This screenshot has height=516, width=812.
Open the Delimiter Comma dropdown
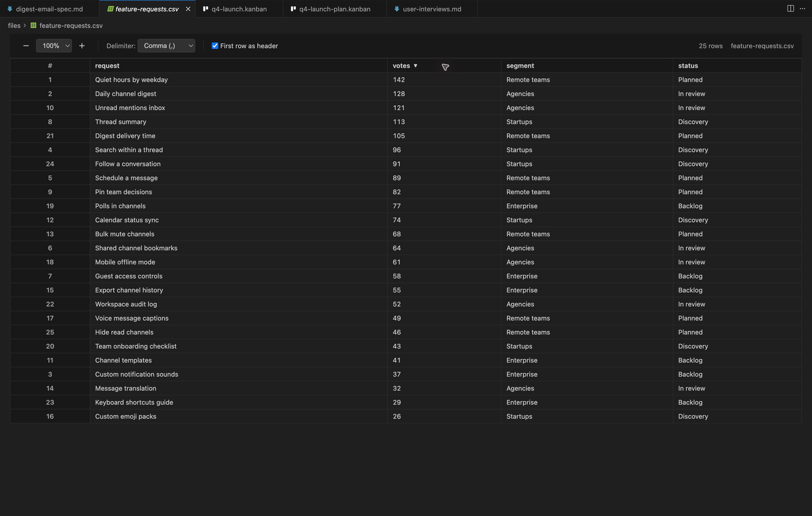point(167,46)
